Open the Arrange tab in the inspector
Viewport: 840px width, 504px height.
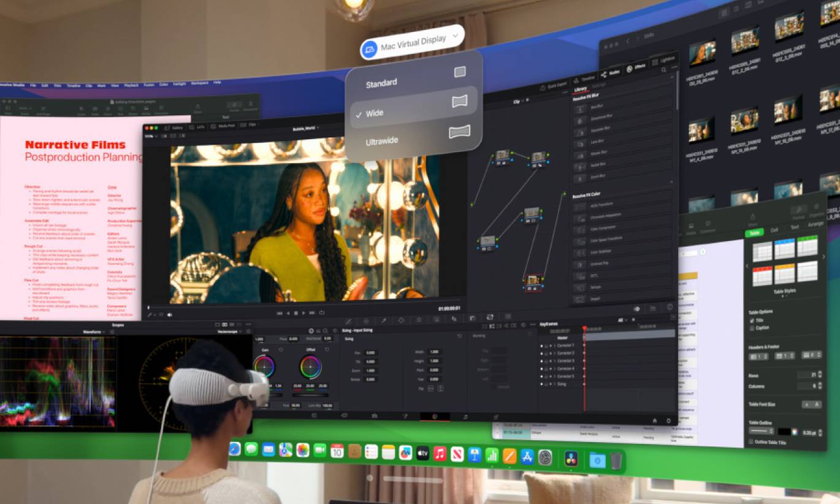pos(815,224)
